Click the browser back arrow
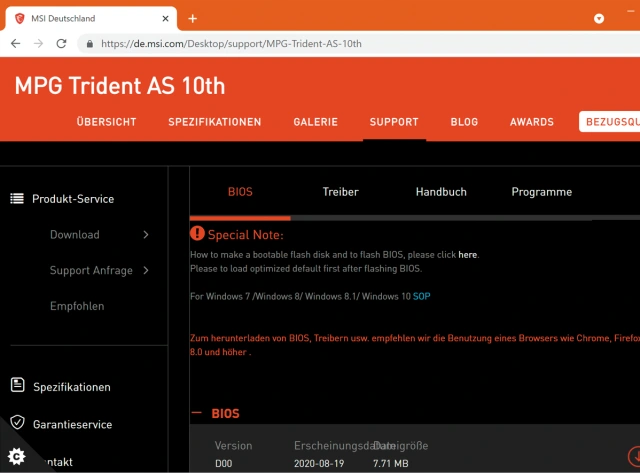The image size is (640, 473). click(x=15, y=44)
